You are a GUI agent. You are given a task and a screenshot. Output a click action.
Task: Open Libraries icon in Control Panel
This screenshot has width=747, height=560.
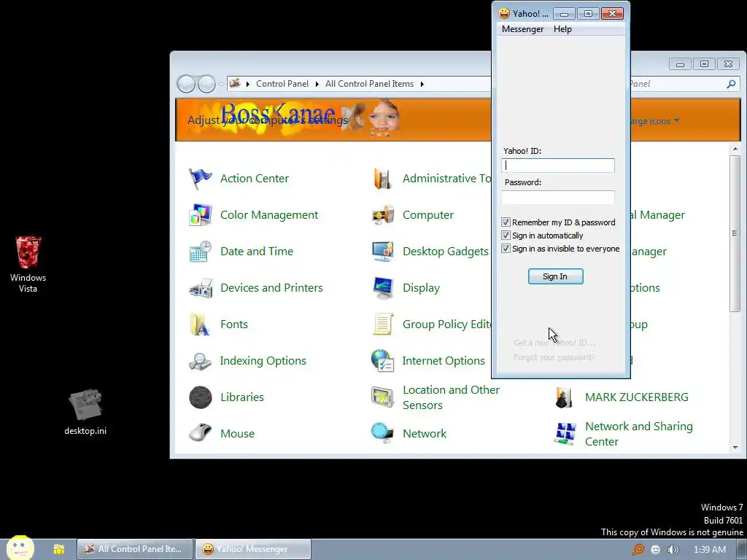[x=200, y=397]
